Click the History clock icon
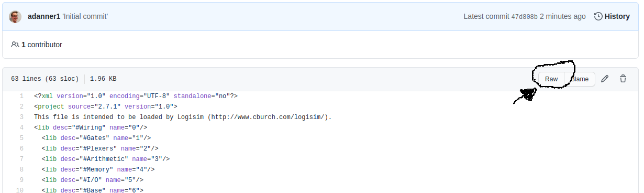Viewport: 644px width, 193px height. point(598,16)
